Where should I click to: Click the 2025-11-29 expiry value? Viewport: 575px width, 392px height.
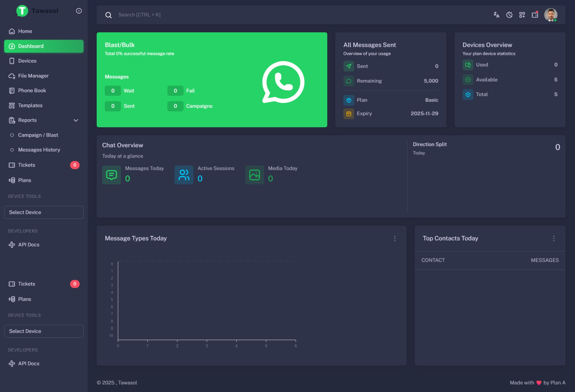(424, 113)
